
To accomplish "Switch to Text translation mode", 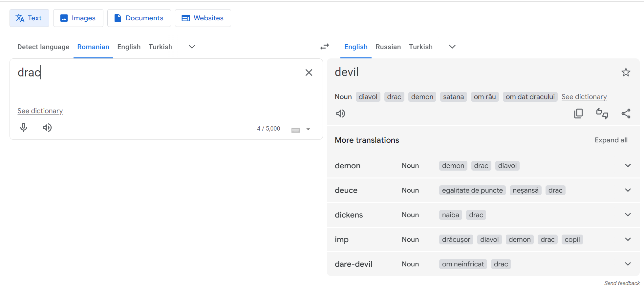I will (29, 18).
